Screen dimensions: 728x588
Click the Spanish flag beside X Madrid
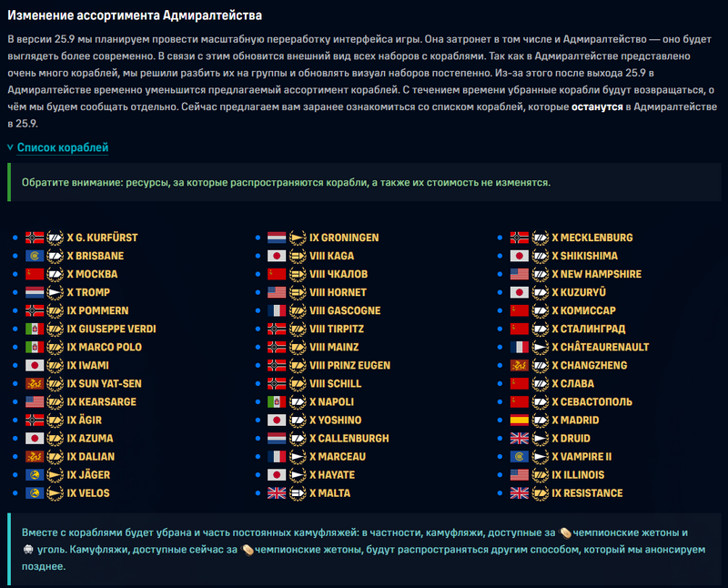[x=519, y=420]
